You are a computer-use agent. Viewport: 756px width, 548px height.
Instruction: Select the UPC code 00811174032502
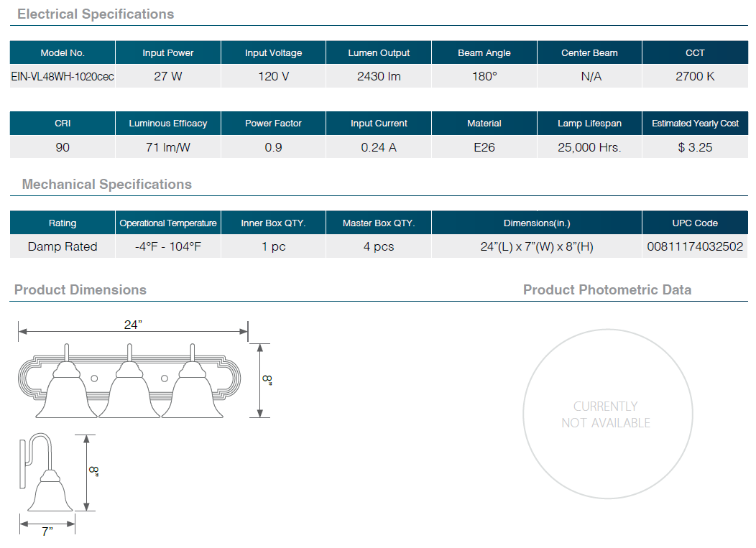point(695,246)
